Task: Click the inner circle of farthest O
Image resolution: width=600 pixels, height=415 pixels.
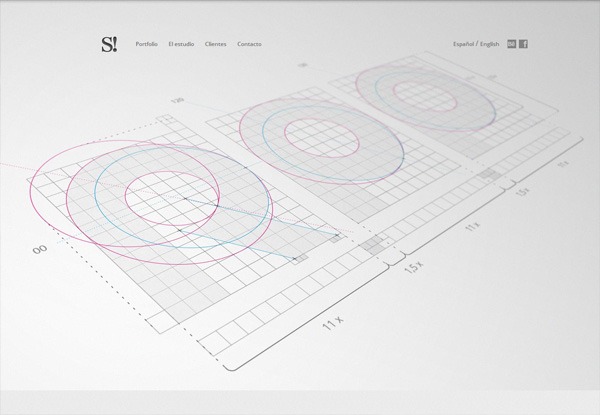Action: point(423,91)
